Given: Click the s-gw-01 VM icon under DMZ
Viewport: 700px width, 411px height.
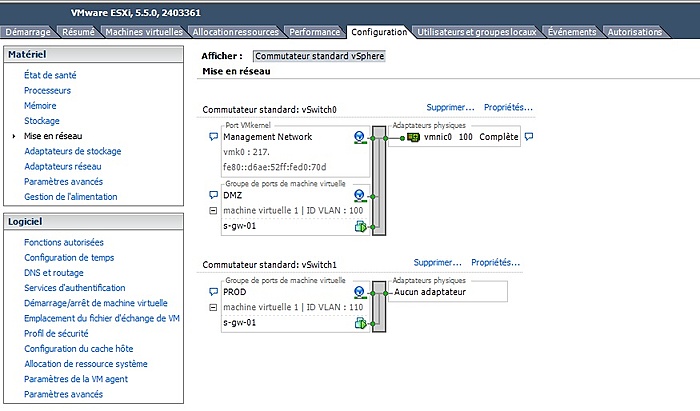Looking at the screenshot, I should click(360, 227).
